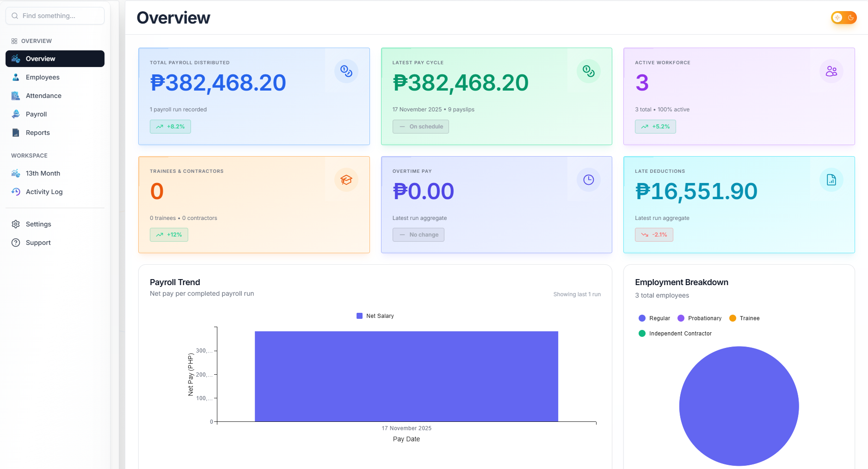Image resolution: width=868 pixels, height=469 pixels.
Task: Click the graduation cap on Trainees card
Action: [x=346, y=180]
